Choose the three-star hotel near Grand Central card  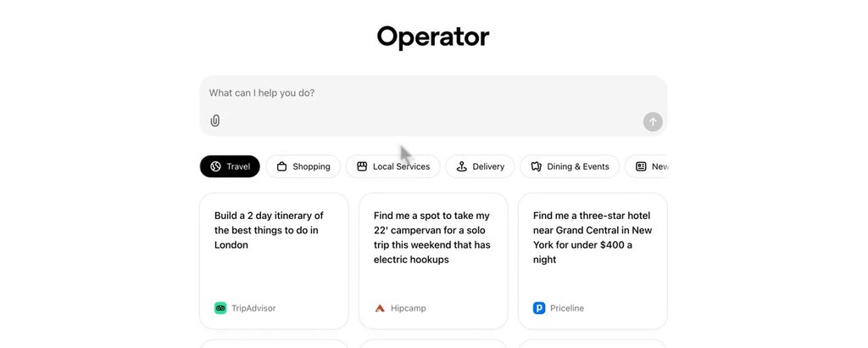click(x=593, y=261)
